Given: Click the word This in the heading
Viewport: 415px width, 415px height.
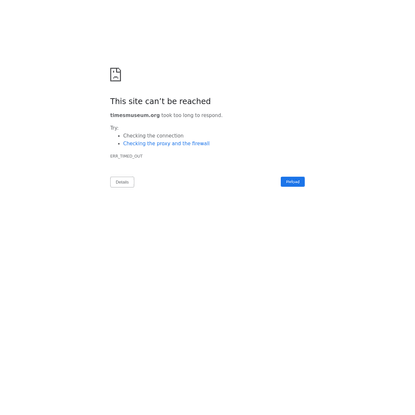Looking at the screenshot, I should [x=118, y=101].
